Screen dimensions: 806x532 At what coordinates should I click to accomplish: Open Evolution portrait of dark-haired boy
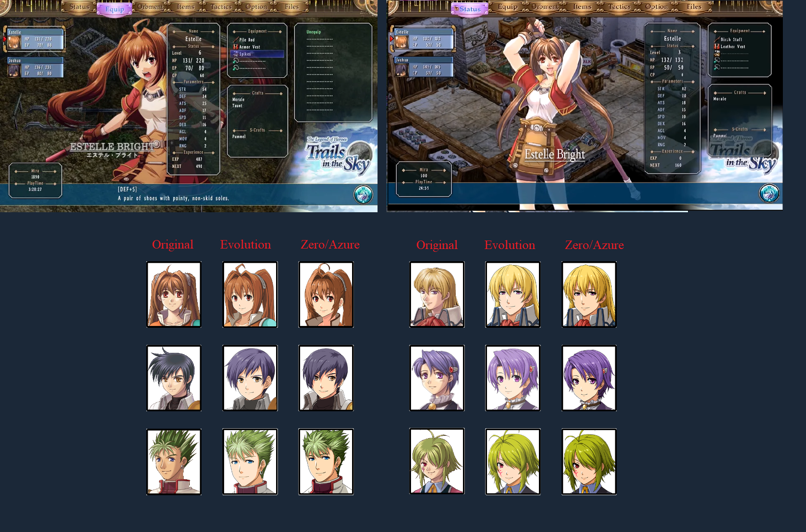point(250,378)
